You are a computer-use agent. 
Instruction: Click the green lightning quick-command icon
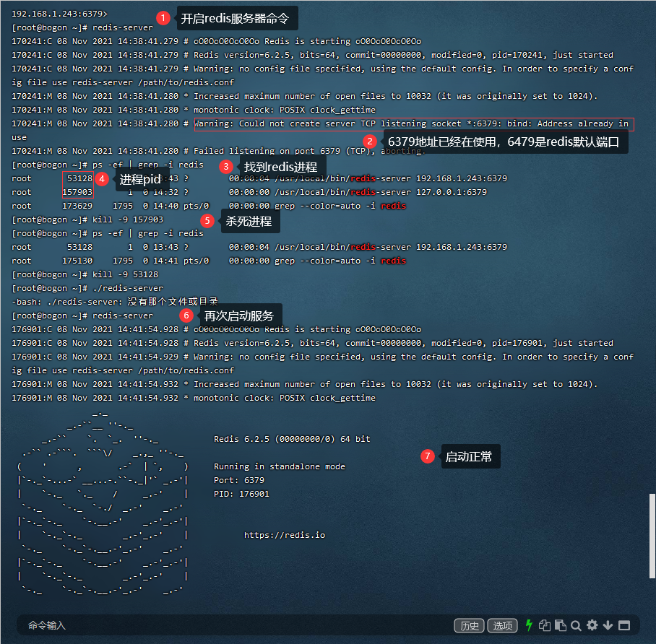[529, 625]
